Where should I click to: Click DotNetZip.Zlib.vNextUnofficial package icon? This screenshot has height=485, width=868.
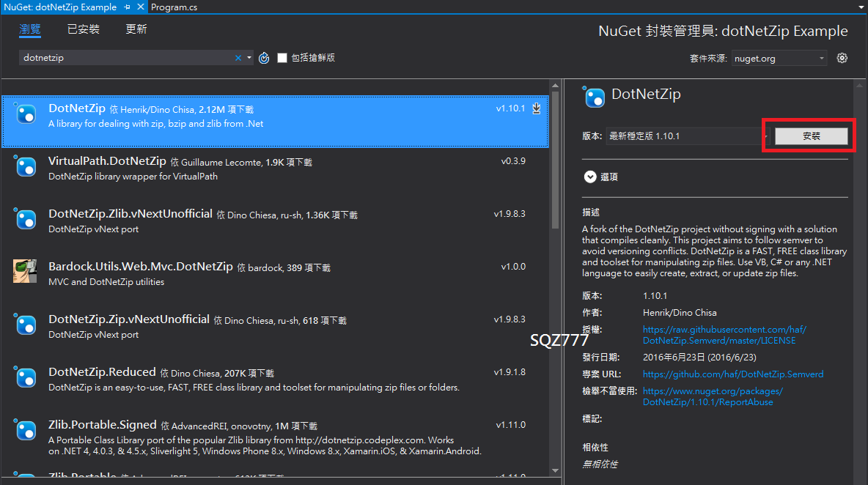click(x=26, y=218)
